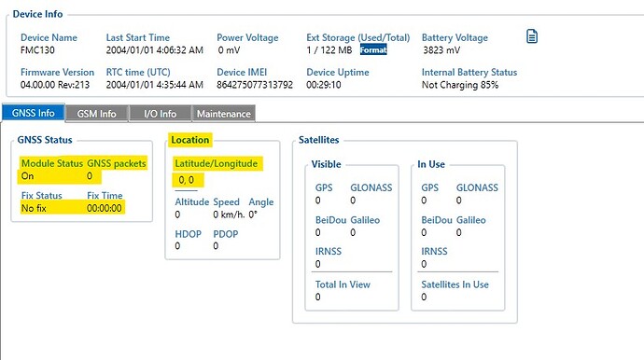Select Device Uptime value 00:29:10
Image resolution: width=644 pixels, height=360 pixels.
tap(324, 85)
